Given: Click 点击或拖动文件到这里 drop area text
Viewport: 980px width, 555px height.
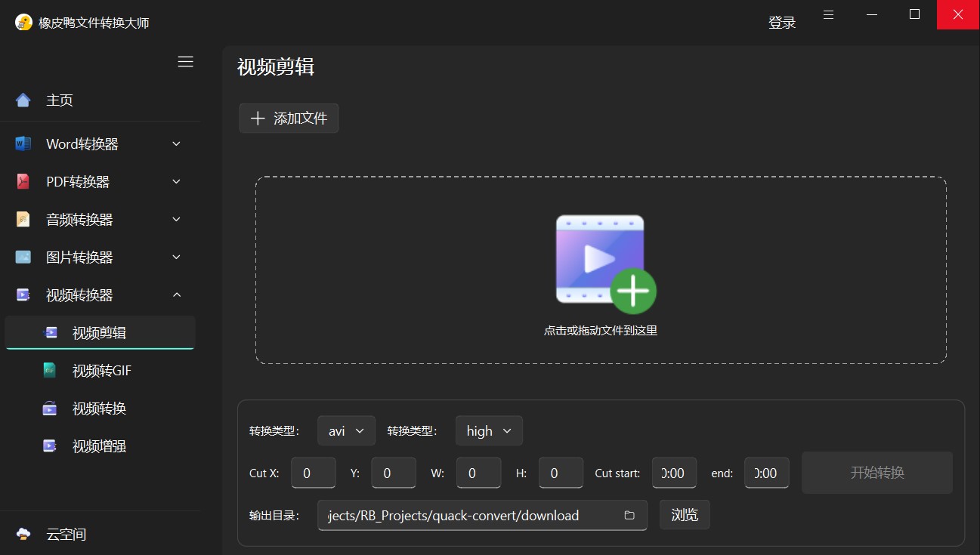Looking at the screenshot, I should [x=601, y=331].
